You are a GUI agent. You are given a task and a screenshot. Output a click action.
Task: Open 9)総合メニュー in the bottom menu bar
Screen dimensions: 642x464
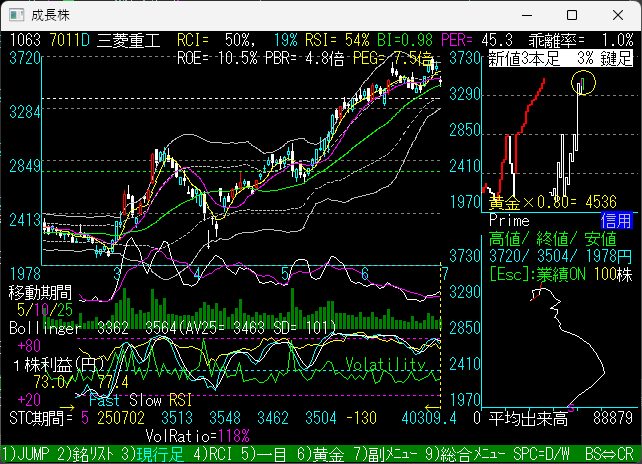tap(466, 454)
